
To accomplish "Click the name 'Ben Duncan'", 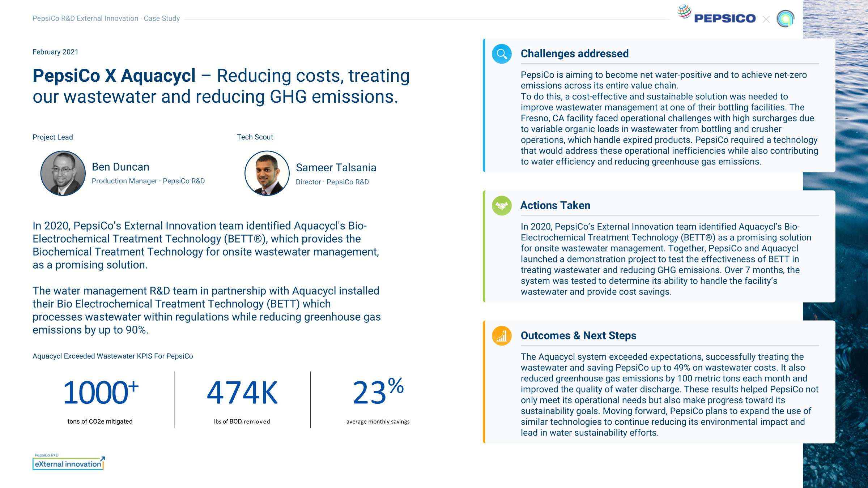I will [120, 167].
